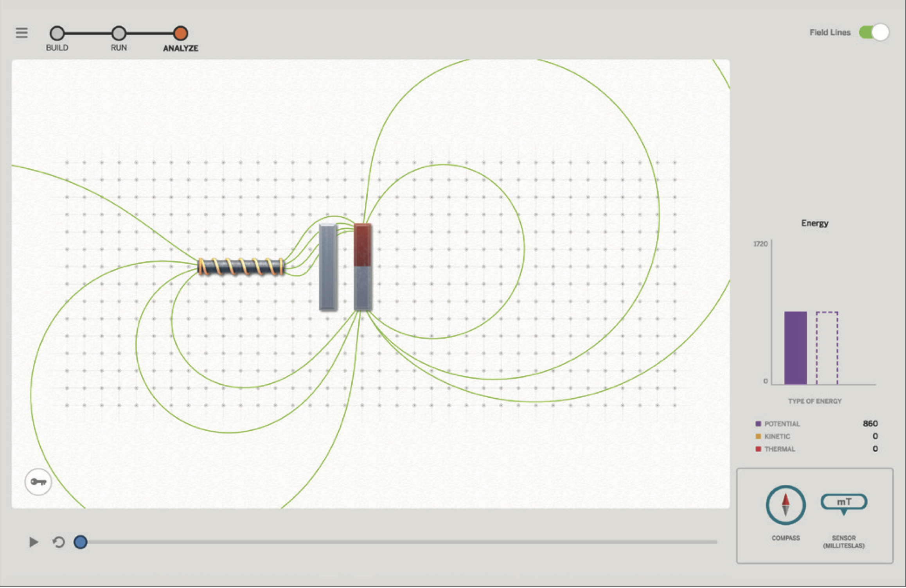Viewport: 906px width, 588px height.
Task: Click the red THERMAL color swatch
Action: (x=758, y=449)
